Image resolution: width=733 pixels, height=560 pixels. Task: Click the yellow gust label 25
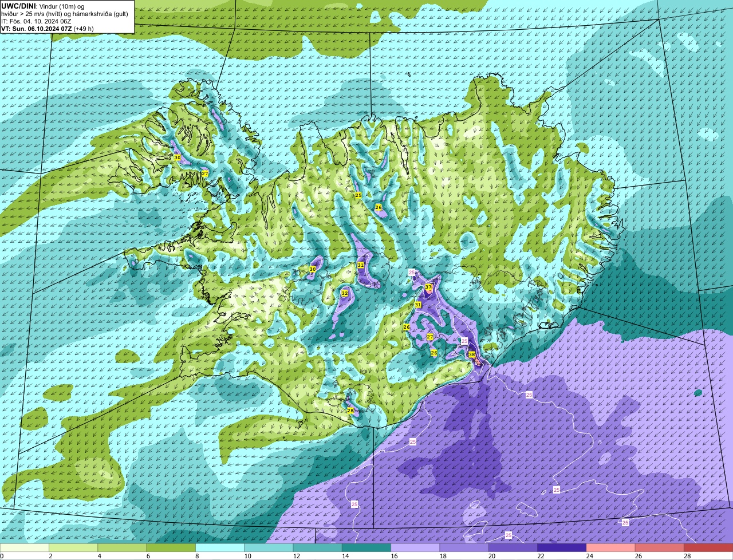click(x=358, y=195)
